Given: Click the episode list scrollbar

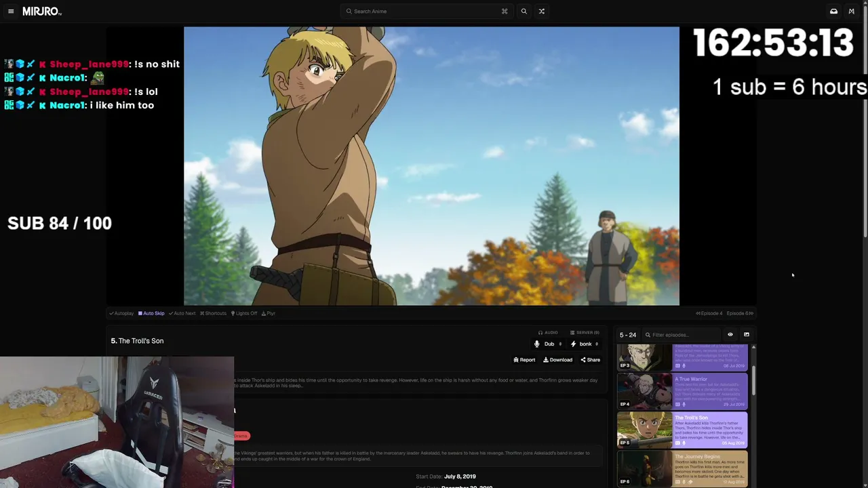Looking at the screenshot, I should [x=753, y=380].
